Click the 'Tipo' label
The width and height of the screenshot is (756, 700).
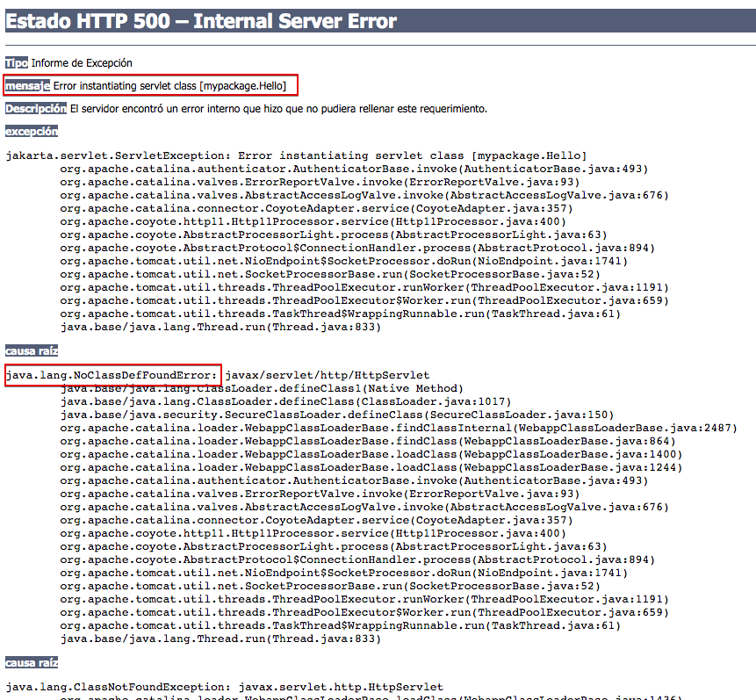(x=16, y=63)
